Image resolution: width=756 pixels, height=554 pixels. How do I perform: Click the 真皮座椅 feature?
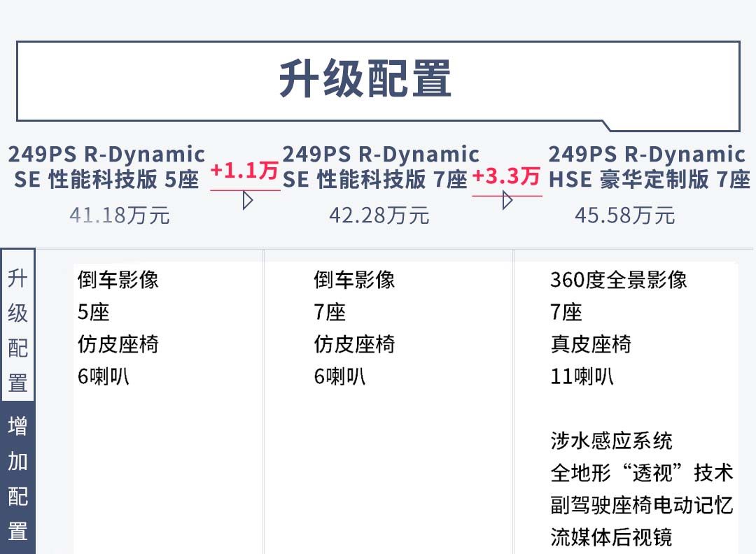591,345
